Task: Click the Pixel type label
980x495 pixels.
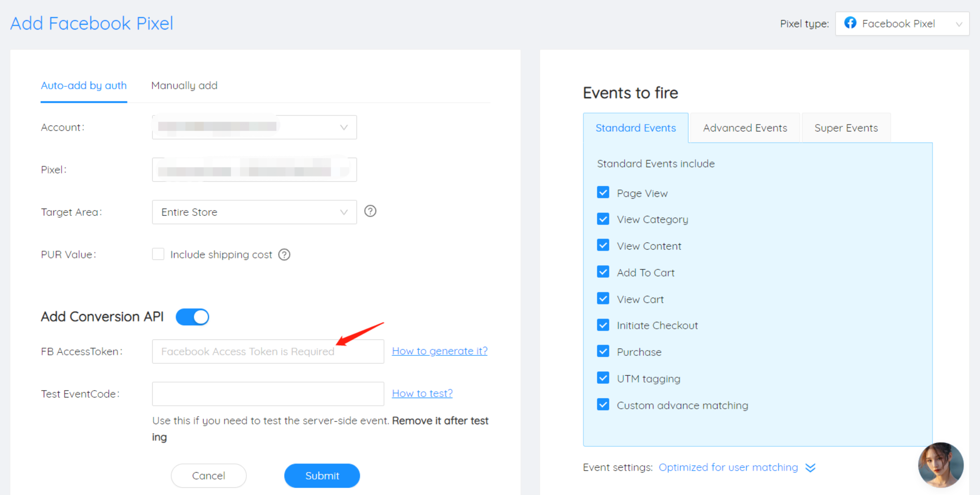Action: [x=804, y=24]
